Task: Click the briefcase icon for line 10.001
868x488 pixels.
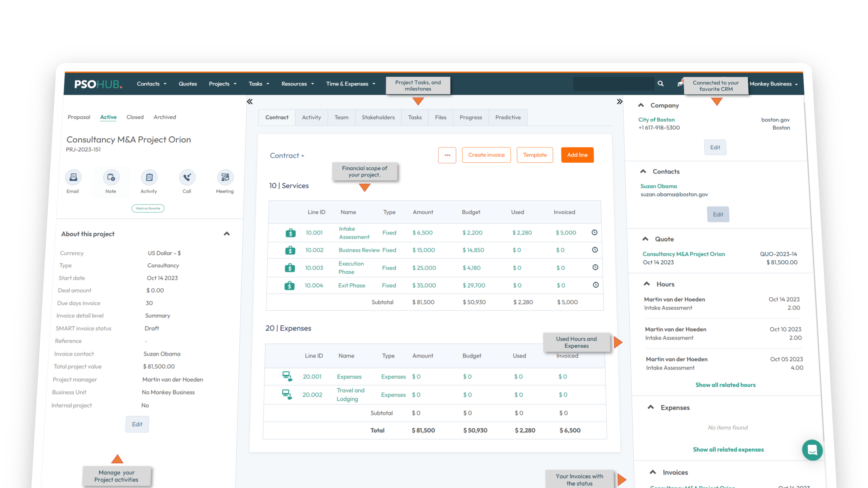Action: [x=290, y=233]
